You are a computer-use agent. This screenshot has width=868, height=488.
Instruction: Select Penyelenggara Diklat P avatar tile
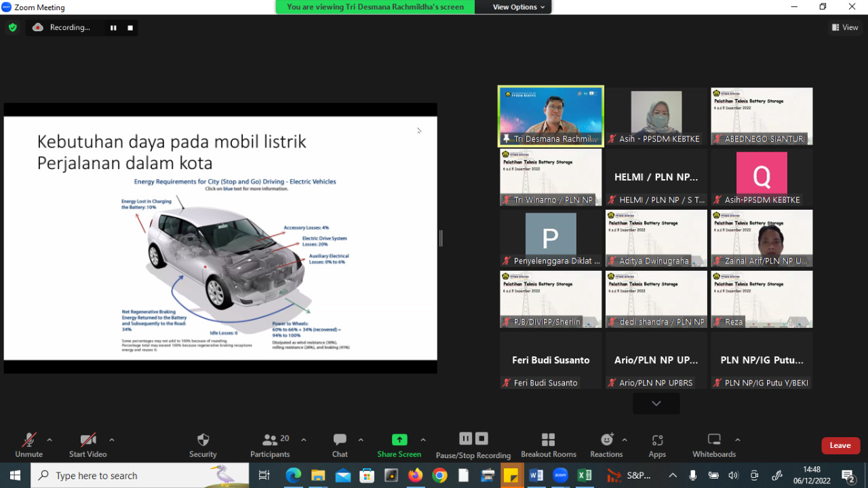(551, 238)
